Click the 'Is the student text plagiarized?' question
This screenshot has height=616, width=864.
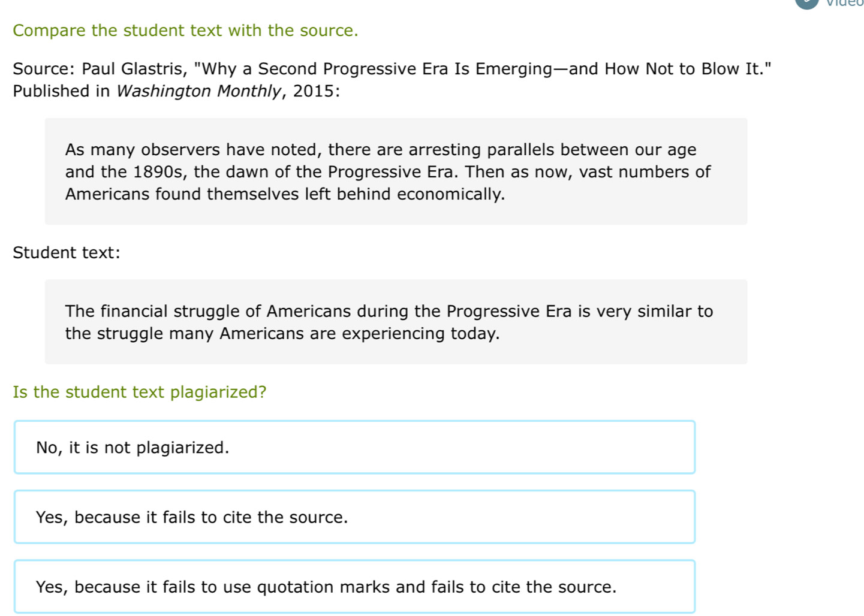tap(140, 392)
